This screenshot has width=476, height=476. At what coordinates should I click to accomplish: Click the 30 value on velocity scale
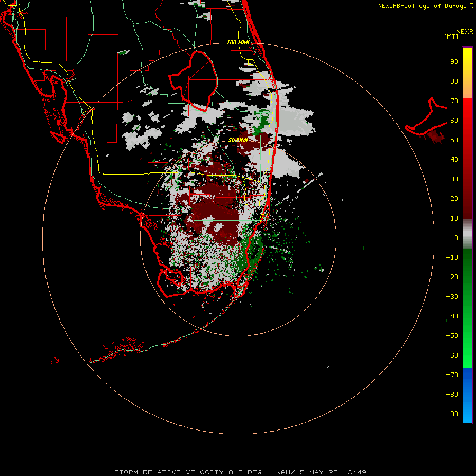point(454,179)
